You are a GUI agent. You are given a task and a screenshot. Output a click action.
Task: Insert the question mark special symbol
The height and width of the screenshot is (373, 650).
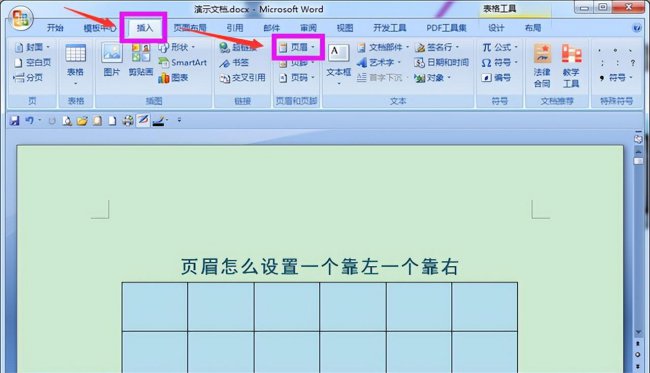(x=633, y=63)
